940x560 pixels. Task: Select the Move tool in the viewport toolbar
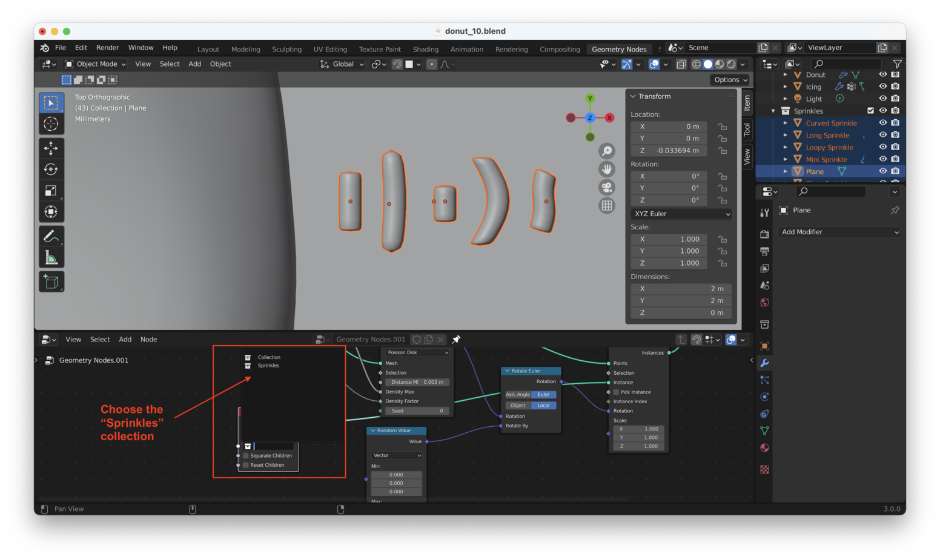pos(51,148)
